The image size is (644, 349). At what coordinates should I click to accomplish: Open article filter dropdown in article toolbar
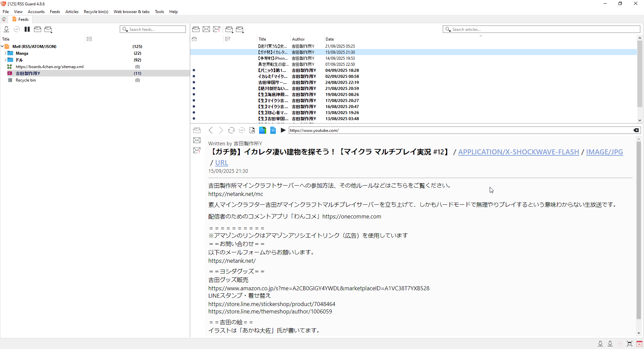click(240, 29)
